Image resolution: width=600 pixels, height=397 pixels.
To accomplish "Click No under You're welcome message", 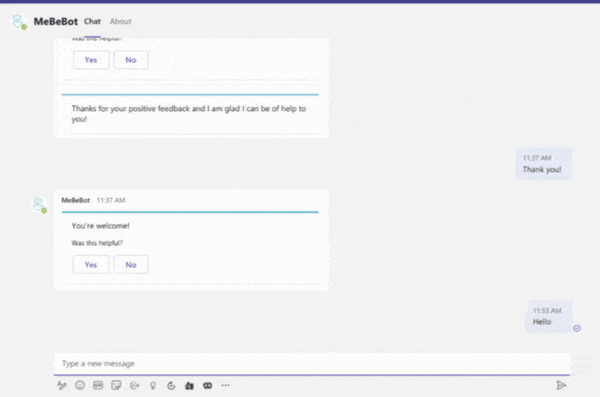I will tap(131, 265).
